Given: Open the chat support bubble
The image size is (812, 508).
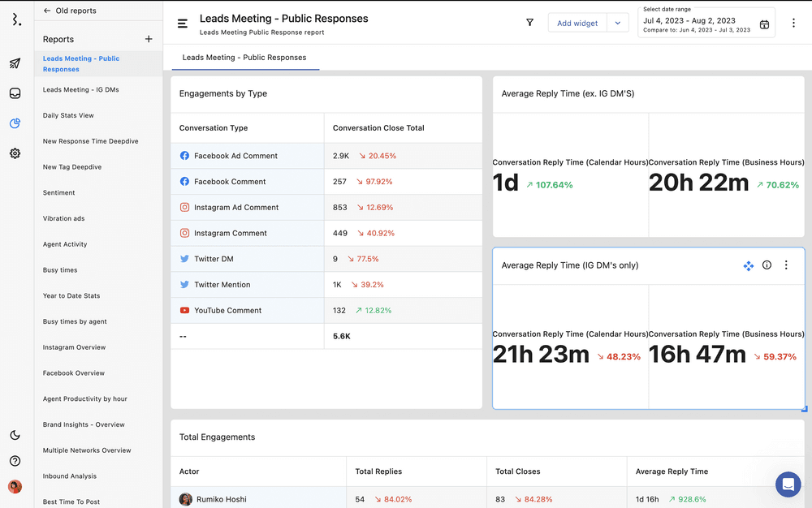Looking at the screenshot, I should [x=788, y=484].
